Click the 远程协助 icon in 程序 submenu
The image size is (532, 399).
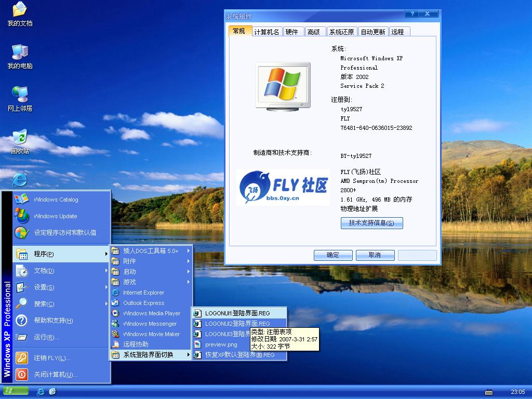click(x=116, y=344)
